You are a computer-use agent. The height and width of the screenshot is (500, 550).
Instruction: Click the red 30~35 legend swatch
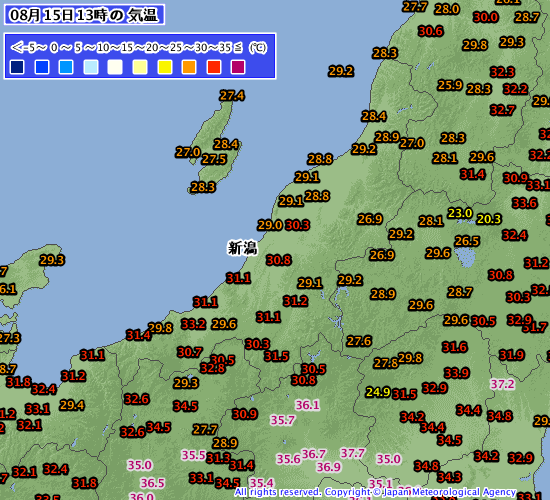(x=214, y=67)
